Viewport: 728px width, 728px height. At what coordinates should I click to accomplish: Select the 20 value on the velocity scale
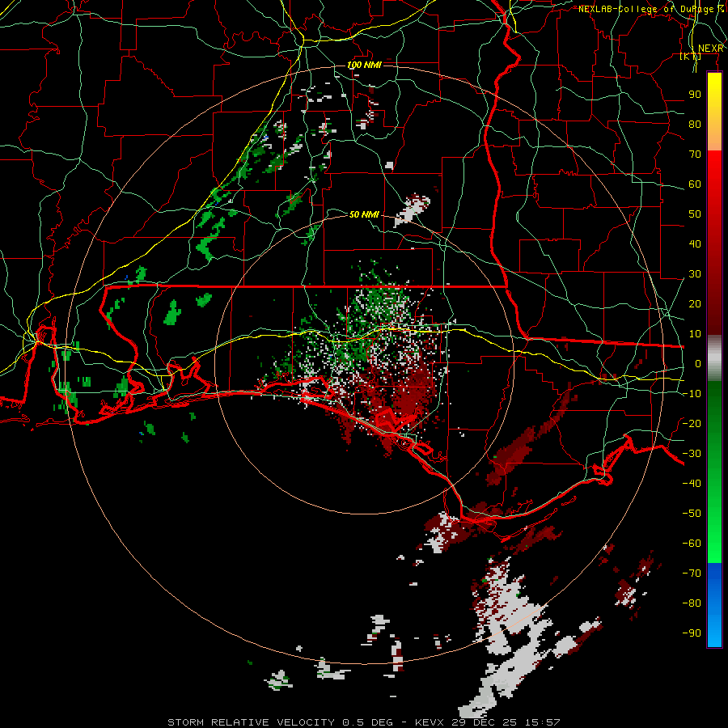[x=695, y=304]
